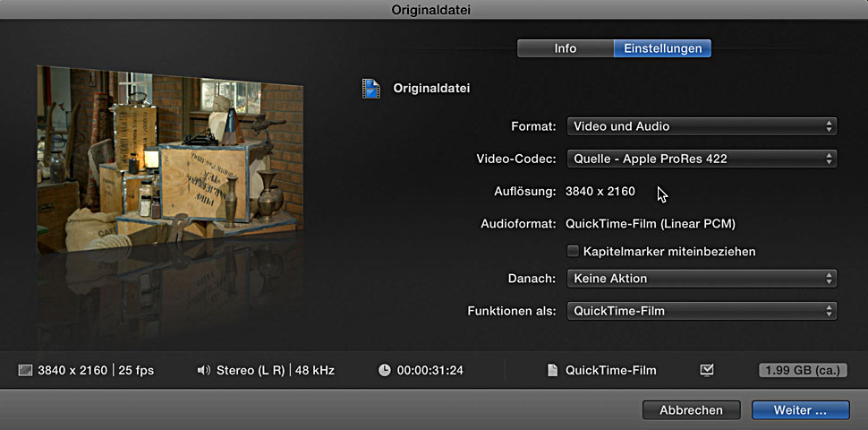This screenshot has width=868, height=430.
Task: Open the Danach action dropdown
Action: point(702,279)
